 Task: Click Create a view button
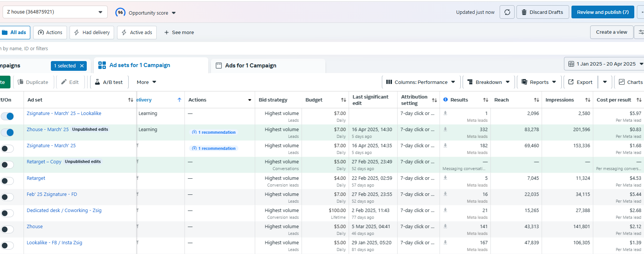(x=611, y=32)
